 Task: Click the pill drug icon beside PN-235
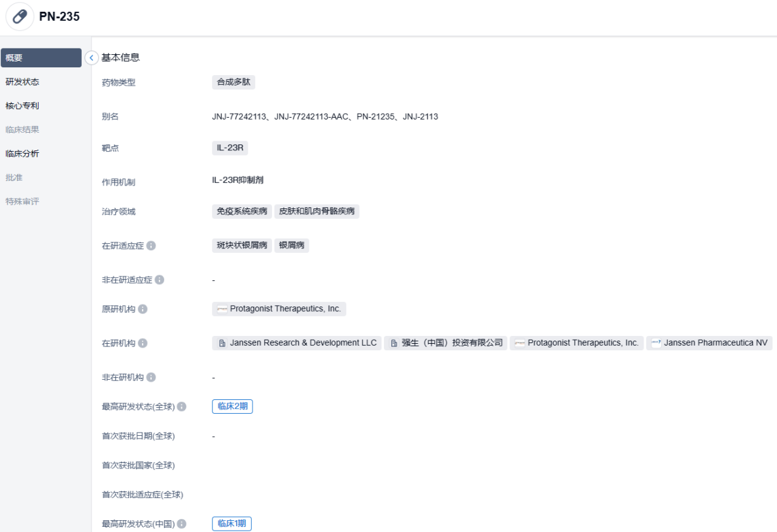pyautogui.click(x=20, y=17)
